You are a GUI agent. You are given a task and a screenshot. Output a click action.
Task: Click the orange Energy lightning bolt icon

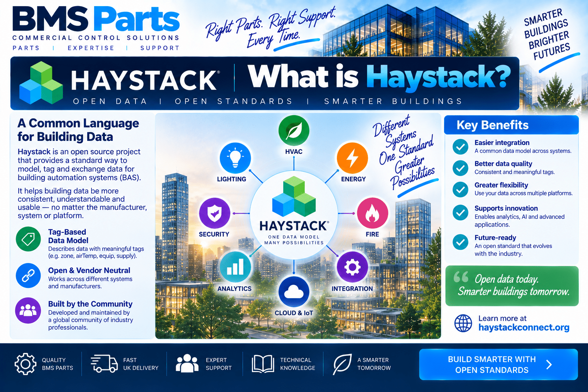point(352,158)
